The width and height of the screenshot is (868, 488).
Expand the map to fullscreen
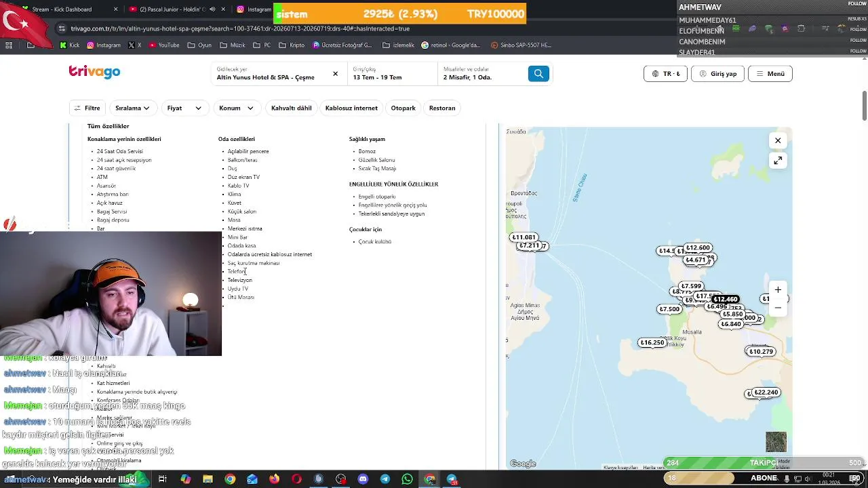pos(778,161)
